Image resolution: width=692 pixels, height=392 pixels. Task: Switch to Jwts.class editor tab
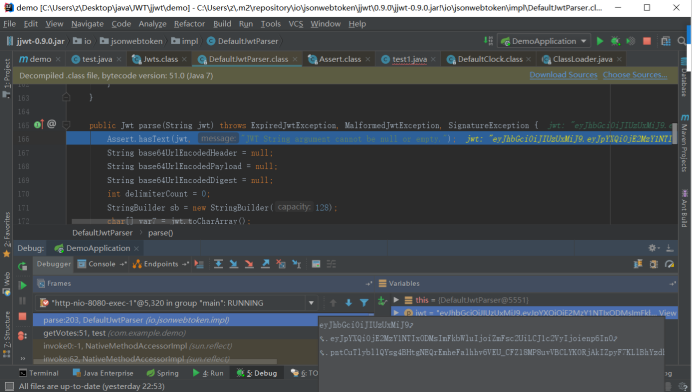point(160,59)
